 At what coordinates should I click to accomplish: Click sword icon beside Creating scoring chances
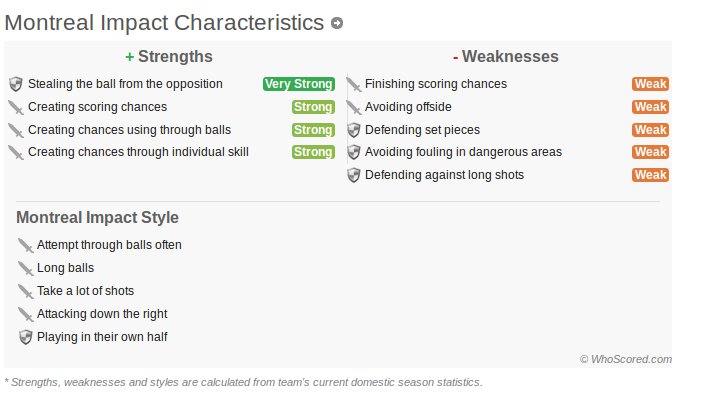16,107
